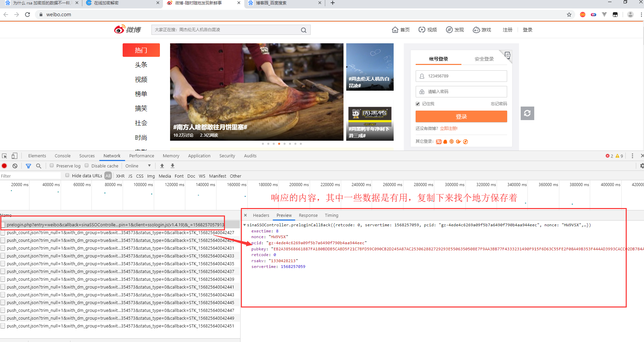Tick checkbox for prelogin.php request row
The image size is (644, 342).
click(x=3, y=225)
